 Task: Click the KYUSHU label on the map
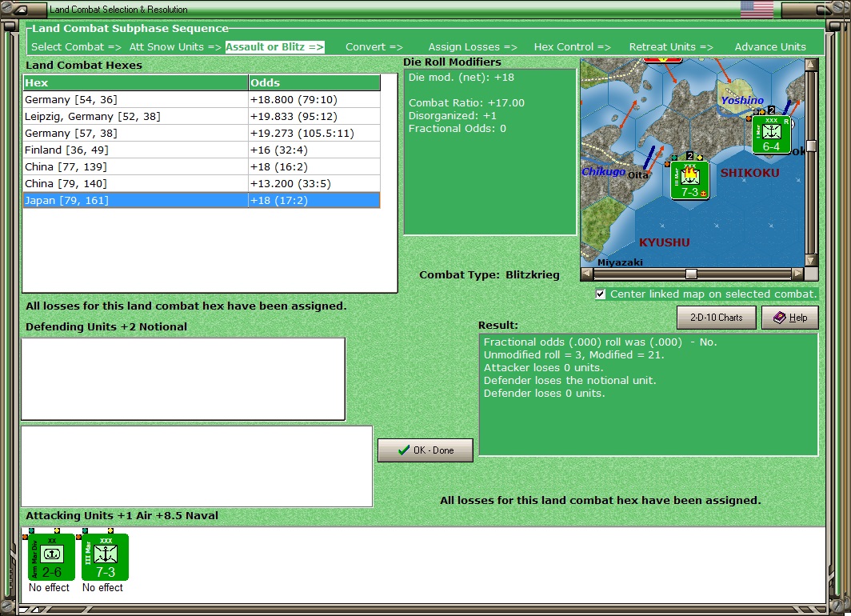coord(664,242)
